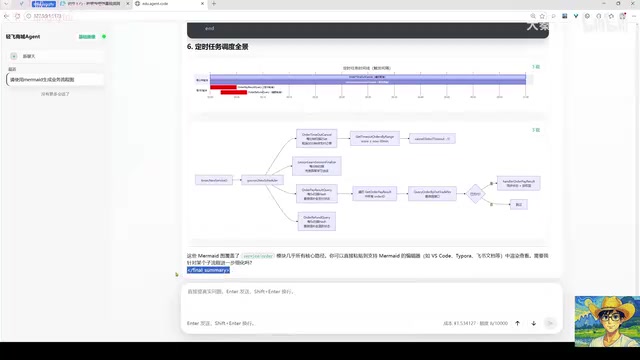Click the dark code block ending with end
The height and width of the screenshot is (360, 640).
pyautogui.click(x=368, y=30)
